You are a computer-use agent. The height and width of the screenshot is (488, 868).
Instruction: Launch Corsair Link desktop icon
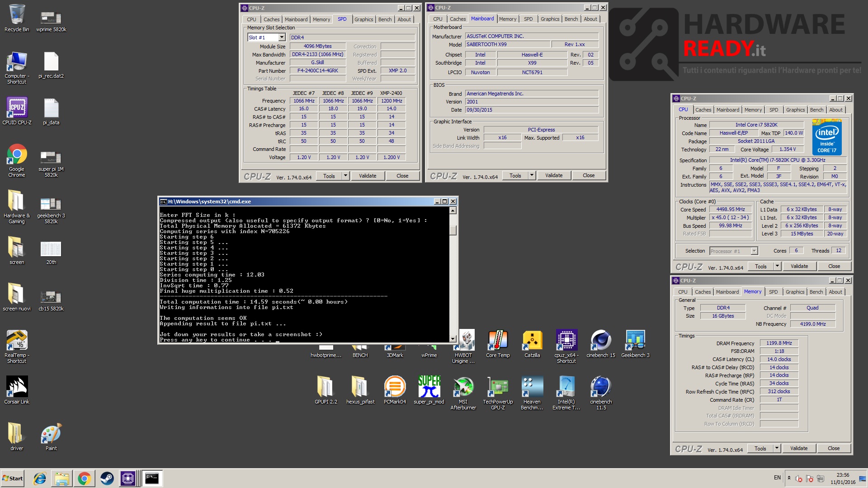click(17, 390)
